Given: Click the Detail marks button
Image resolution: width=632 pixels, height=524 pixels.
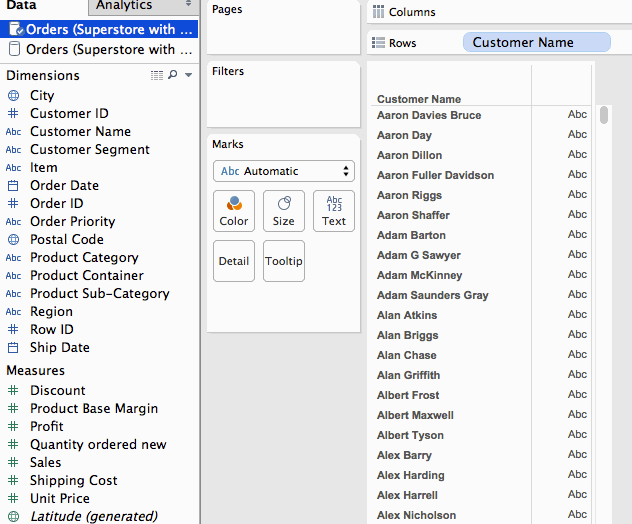Looking at the screenshot, I should (234, 261).
